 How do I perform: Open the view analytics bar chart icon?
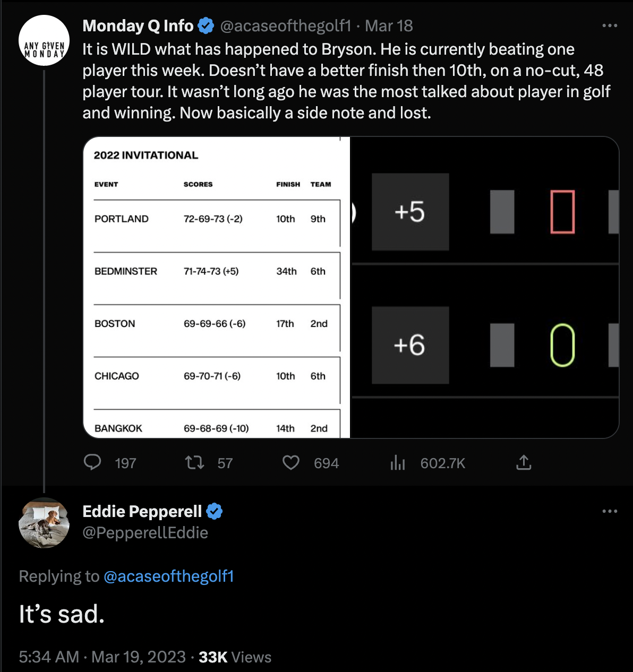click(398, 463)
